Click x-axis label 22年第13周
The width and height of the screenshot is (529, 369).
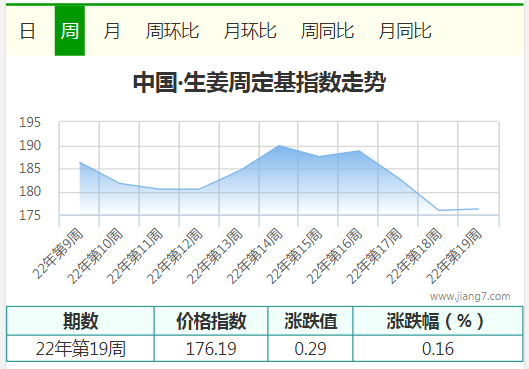[x=215, y=256]
